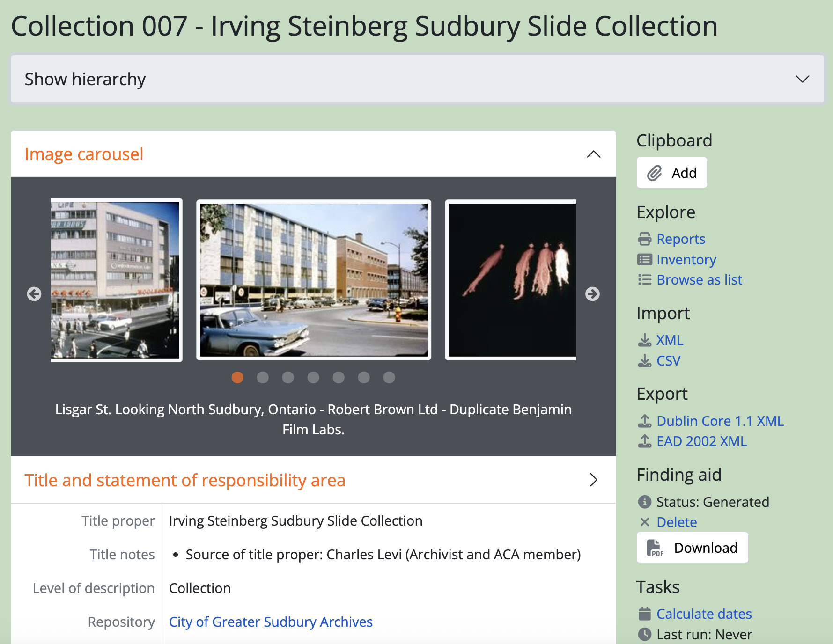Click the calendar icon beside Calculate dates
Screen dimensions: 833x644
pos(645,614)
